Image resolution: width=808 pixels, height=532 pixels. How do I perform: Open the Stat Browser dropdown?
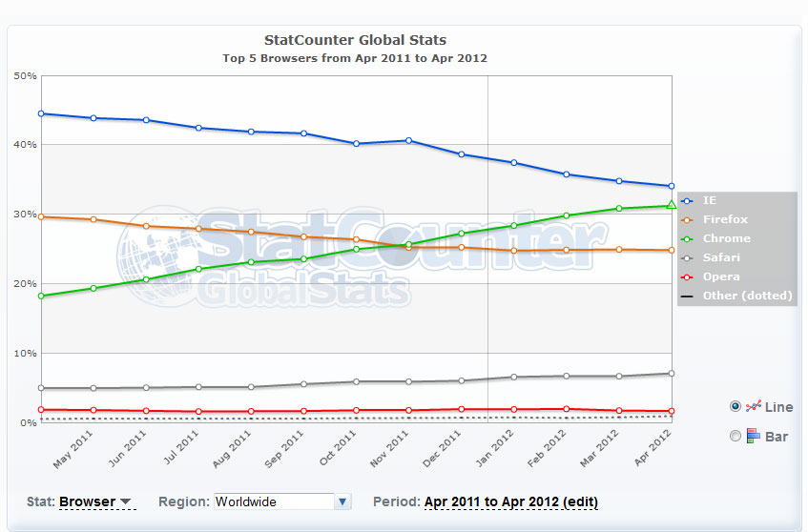click(96, 501)
